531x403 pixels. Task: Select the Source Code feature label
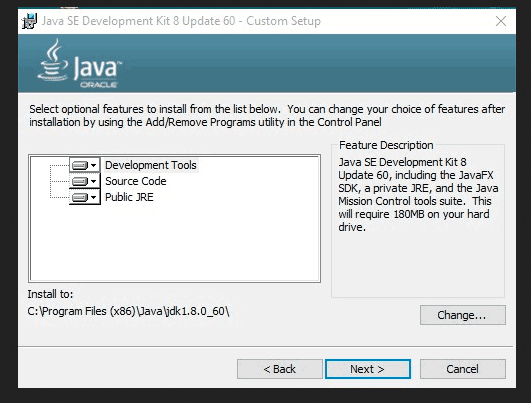tap(136, 181)
